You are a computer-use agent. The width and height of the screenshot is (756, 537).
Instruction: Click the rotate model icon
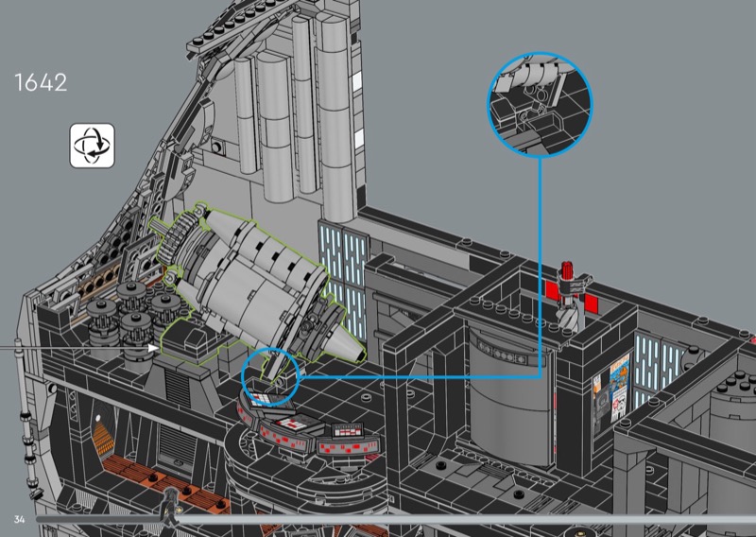pyautogui.click(x=92, y=145)
